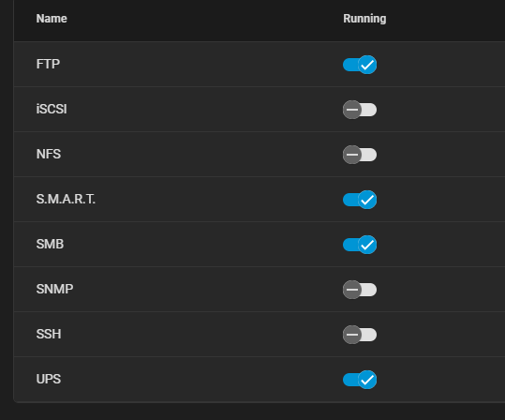The image size is (505, 420).
Task: Turn off the FTP service toggle
Action: pos(360,65)
